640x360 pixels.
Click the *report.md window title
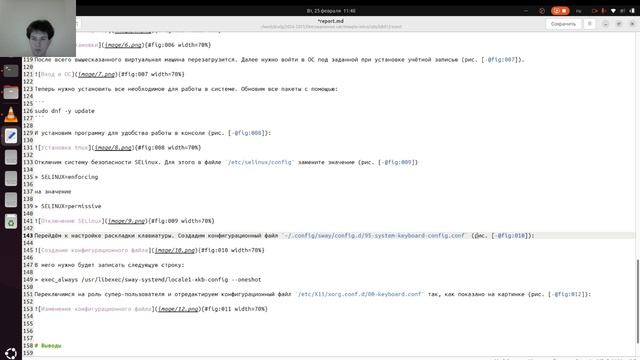(331, 21)
